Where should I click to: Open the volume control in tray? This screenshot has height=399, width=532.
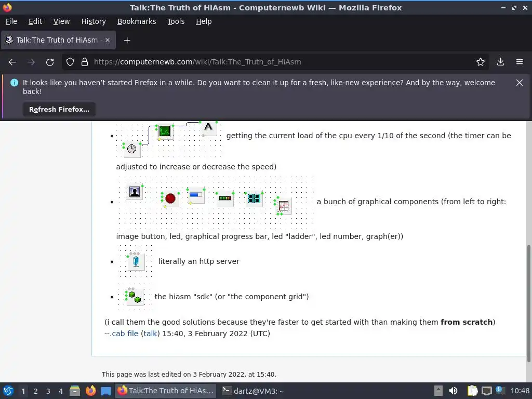coord(453,391)
